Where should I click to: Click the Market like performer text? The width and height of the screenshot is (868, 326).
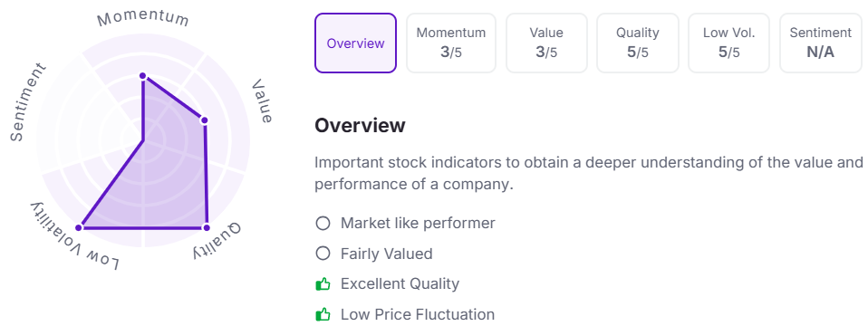[x=418, y=224]
